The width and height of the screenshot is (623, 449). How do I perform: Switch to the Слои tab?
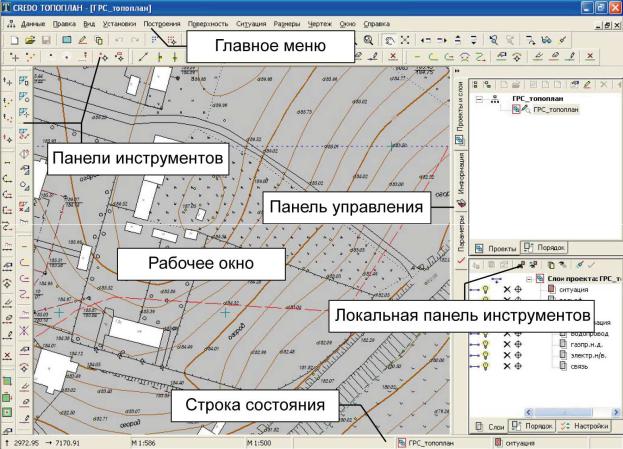click(490, 426)
